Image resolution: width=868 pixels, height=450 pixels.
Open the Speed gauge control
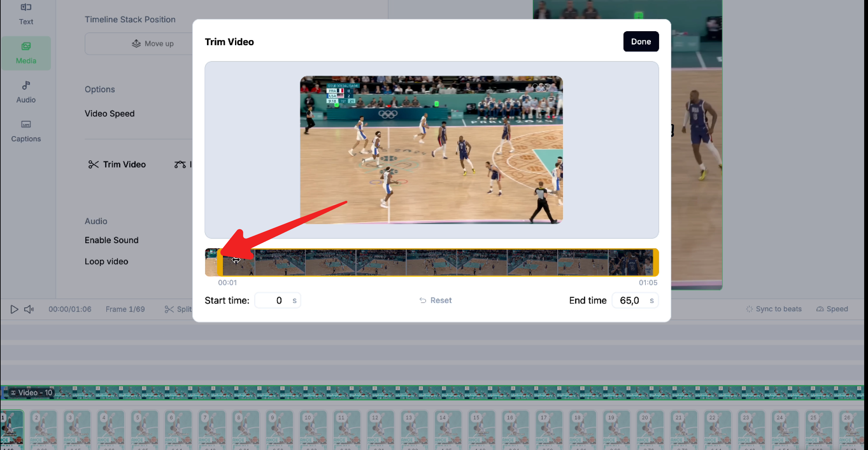[832, 309]
